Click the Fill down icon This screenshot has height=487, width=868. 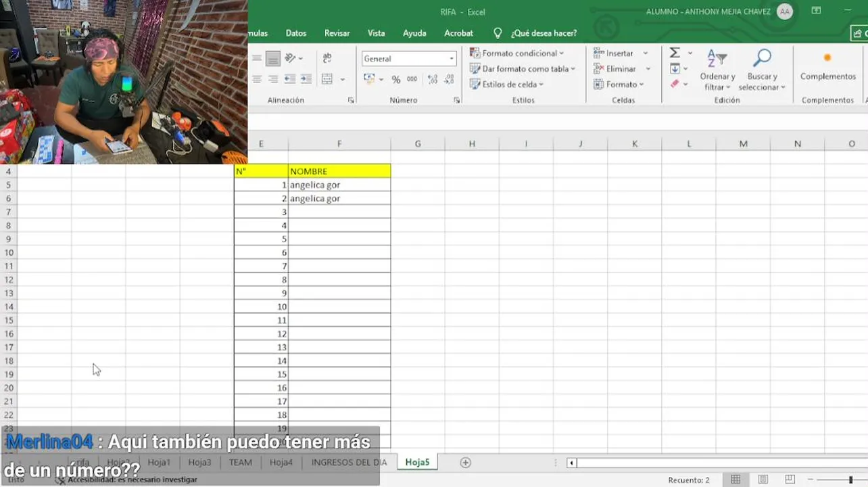pos(675,68)
